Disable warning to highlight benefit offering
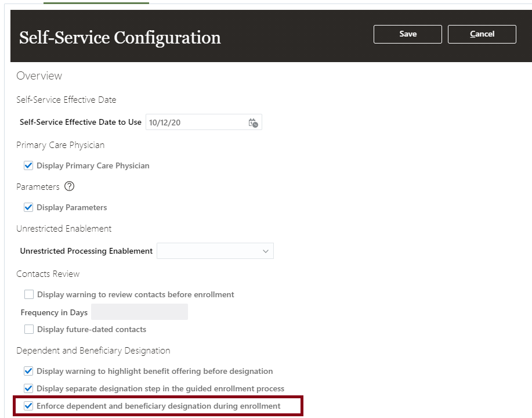 click(x=28, y=371)
